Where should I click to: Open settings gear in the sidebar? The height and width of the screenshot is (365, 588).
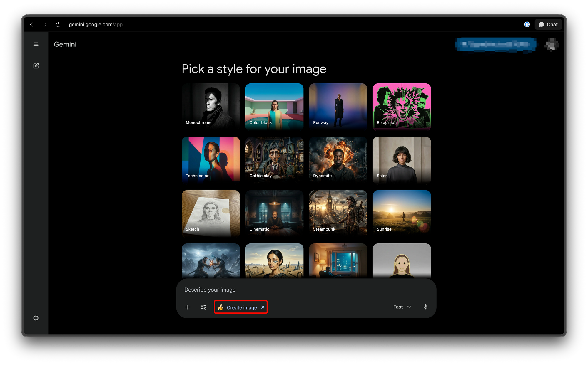[x=36, y=318]
